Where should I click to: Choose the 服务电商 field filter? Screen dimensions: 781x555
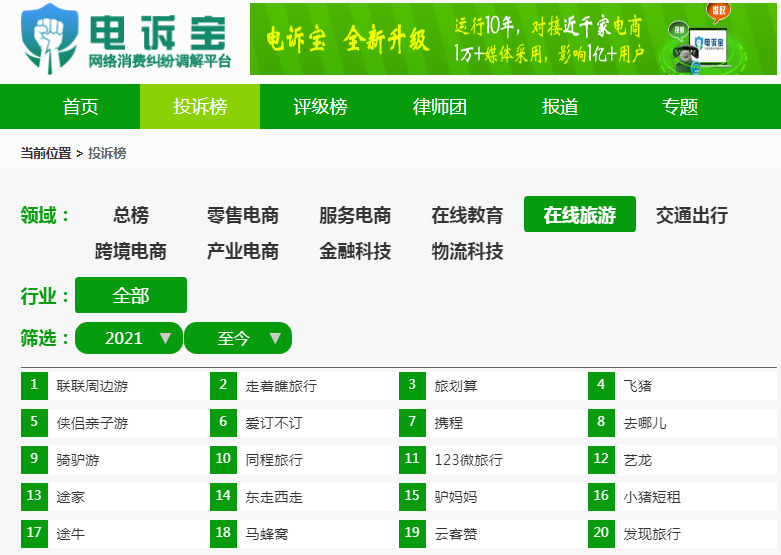point(355,215)
